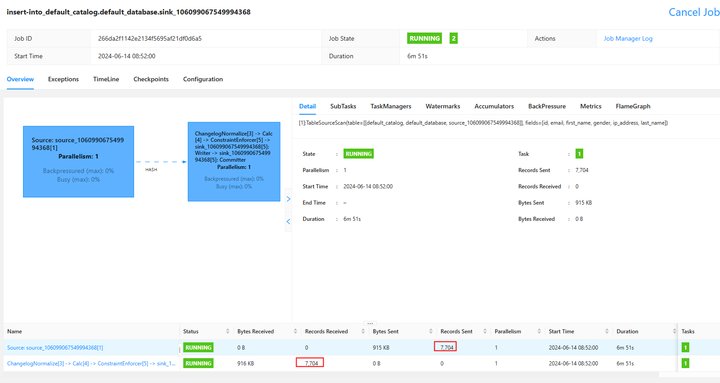Click the Cancel Job link
The height and width of the screenshot is (383, 720).
click(x=694, y=12)
